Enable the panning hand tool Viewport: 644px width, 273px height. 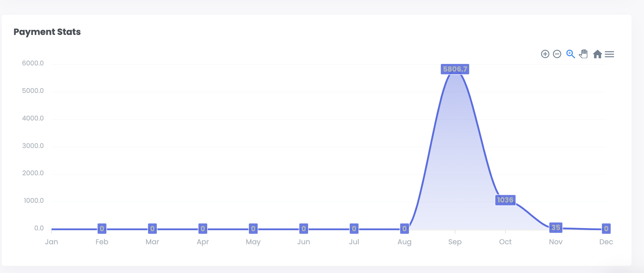click(583, 54)
